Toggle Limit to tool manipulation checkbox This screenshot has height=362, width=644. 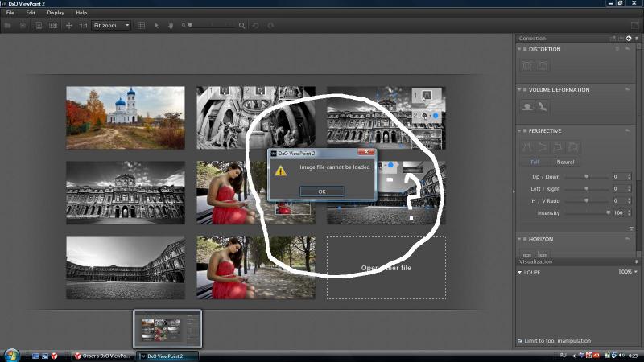pos(520,340)
